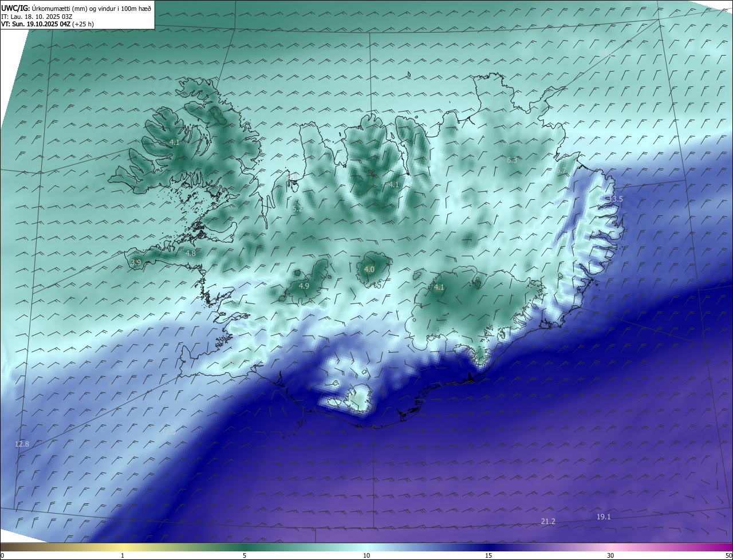The height and width of the screenshot is (560, 733).
Task: Click the 'IT: Lau. 18. 10. 2025 03Z' line
Action: coord(38,17)
